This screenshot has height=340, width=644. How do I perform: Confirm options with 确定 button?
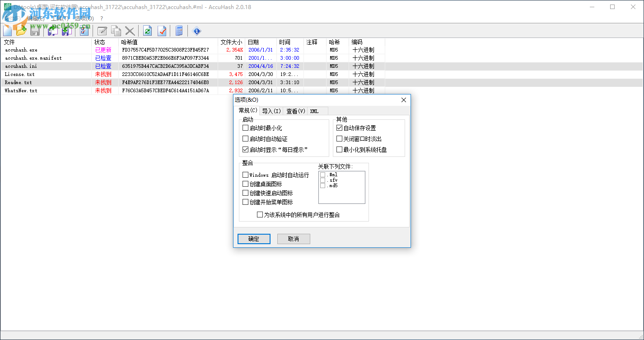(254, 239)
